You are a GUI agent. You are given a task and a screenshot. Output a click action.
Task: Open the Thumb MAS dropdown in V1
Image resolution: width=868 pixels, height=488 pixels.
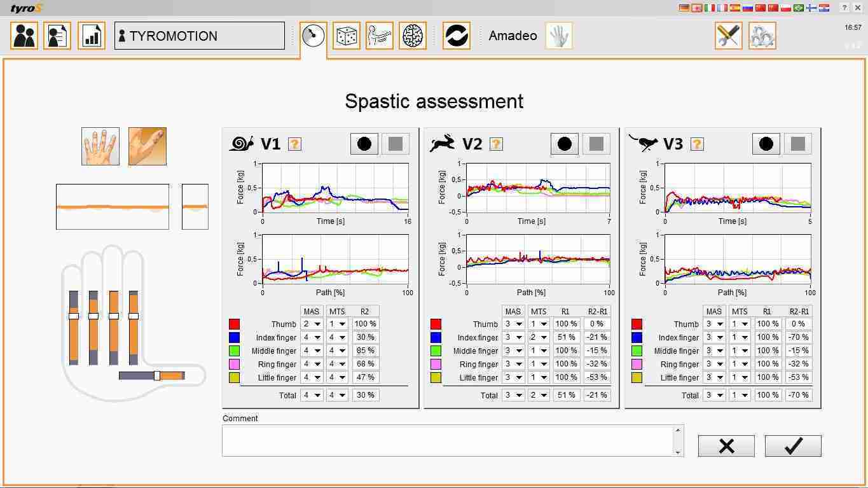click(x=311, y=324)
